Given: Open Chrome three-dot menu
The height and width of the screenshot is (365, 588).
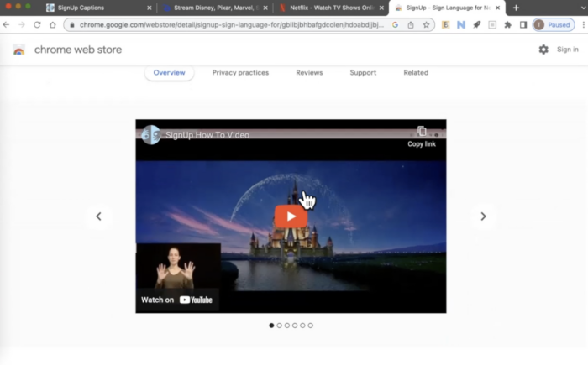Looking at the screenshot, I should 584,24.
